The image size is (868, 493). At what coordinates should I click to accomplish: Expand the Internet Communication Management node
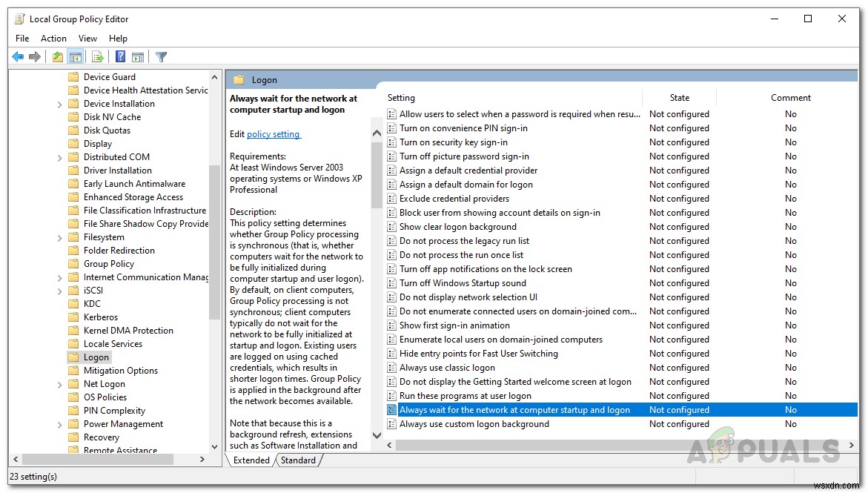click(x=60, y=277)
